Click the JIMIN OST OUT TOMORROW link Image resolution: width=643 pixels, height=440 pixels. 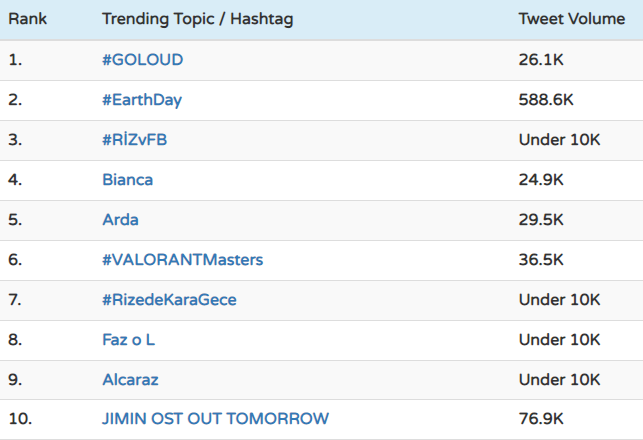[x=215, y=419]
